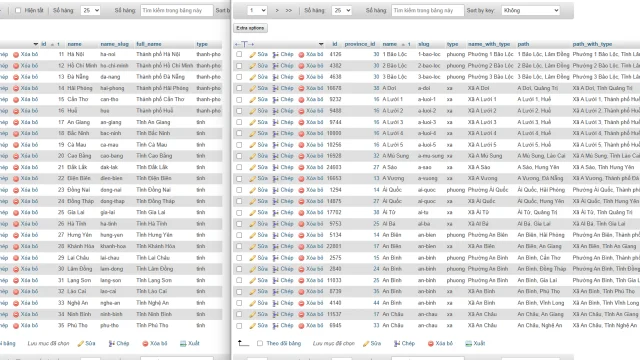Image resolution: width=640 pixels, height=360 pixels.
Task: Click 'khanh-hoa' slug cell in left table
Action: [x=112, y=247]
